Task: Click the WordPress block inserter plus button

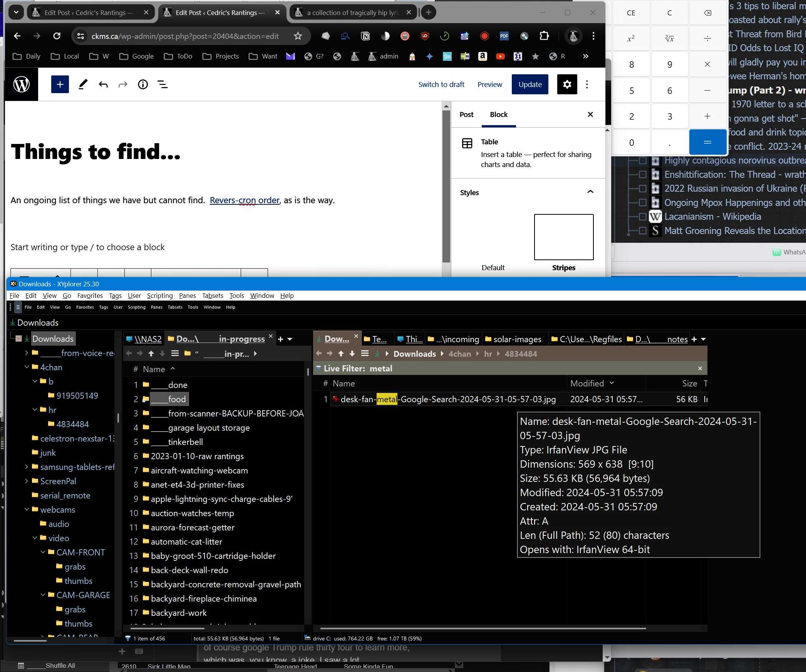Action: (60, 84)
